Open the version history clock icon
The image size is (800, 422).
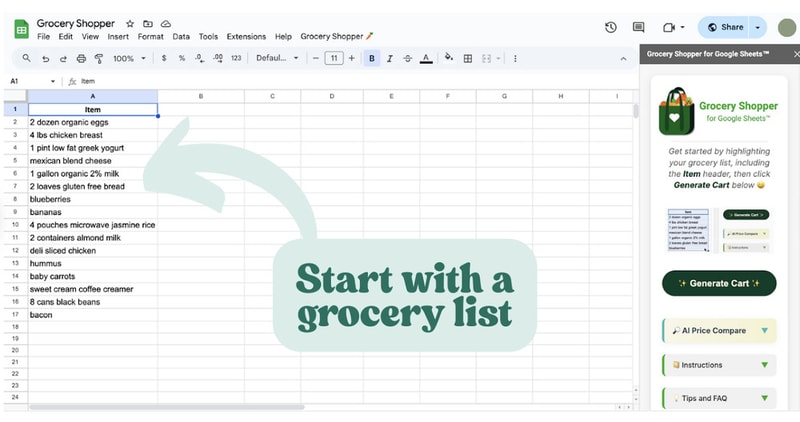(611, 27)
